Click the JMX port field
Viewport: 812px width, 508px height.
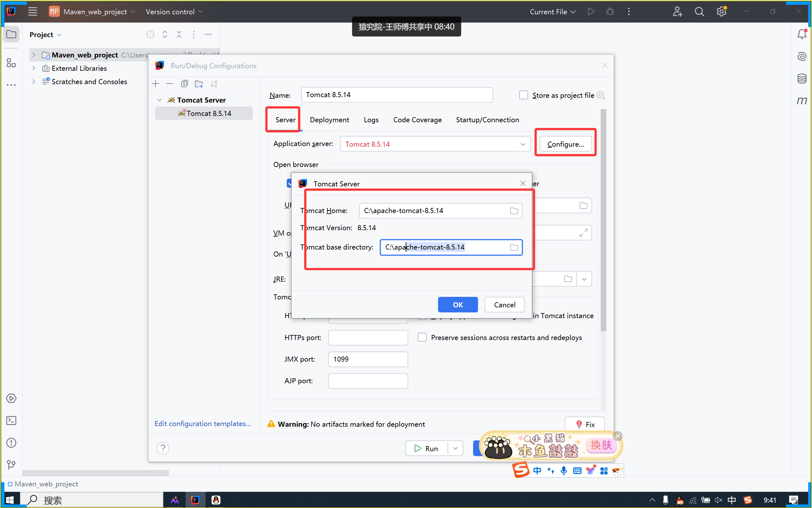[x=368, y=359]
